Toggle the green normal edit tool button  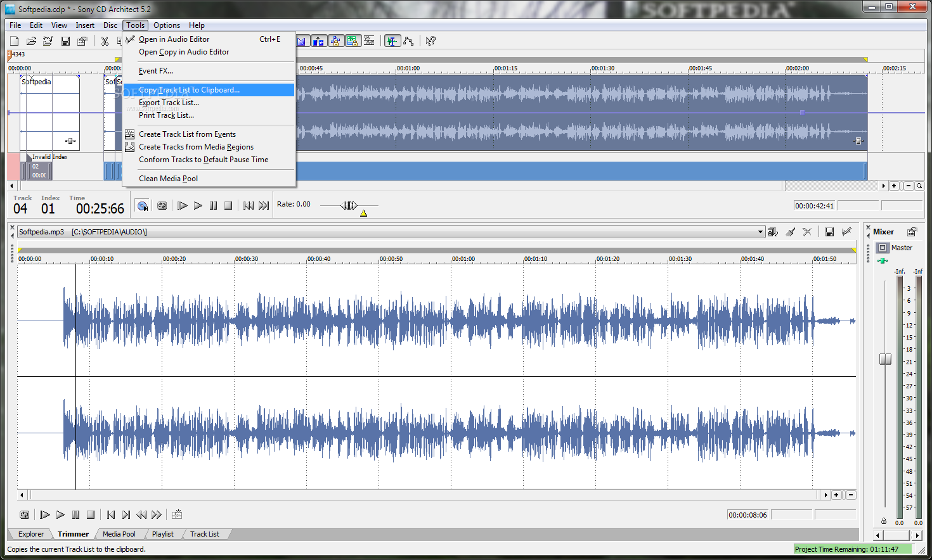tap(392, 41)
